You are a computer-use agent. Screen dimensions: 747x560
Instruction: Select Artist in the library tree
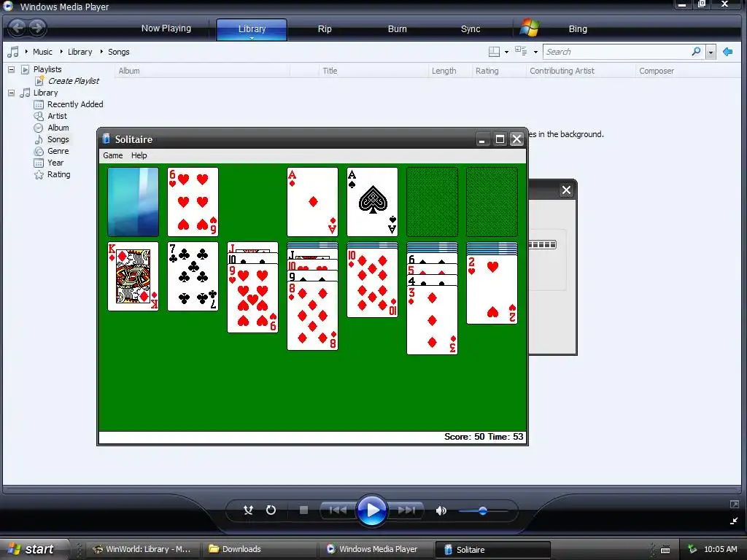57,116
